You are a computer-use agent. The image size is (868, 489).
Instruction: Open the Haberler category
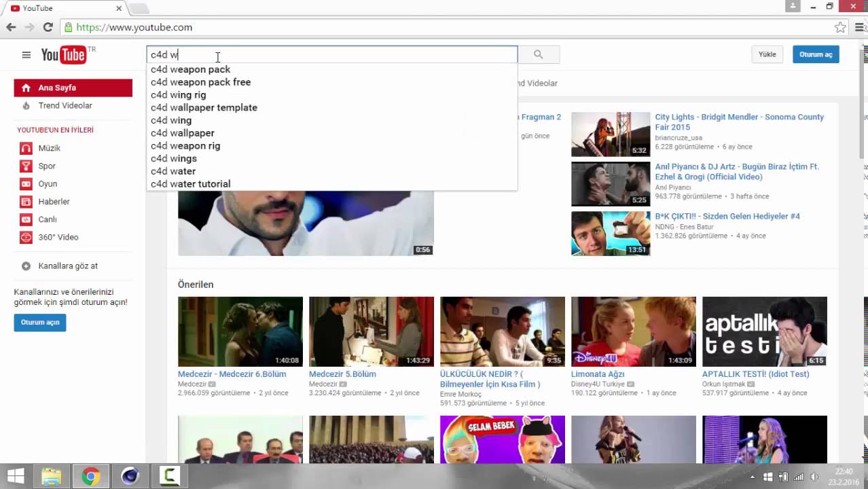click(54, 202)
